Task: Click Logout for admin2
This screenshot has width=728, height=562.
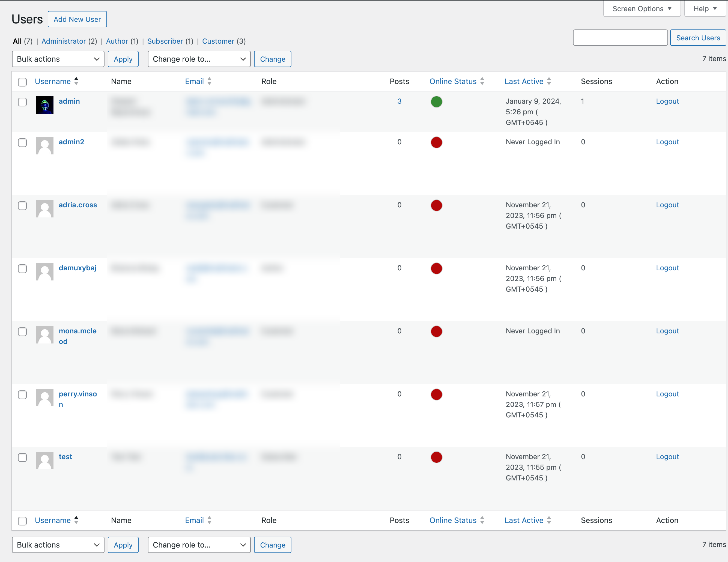Action: (x=667, y=142)
